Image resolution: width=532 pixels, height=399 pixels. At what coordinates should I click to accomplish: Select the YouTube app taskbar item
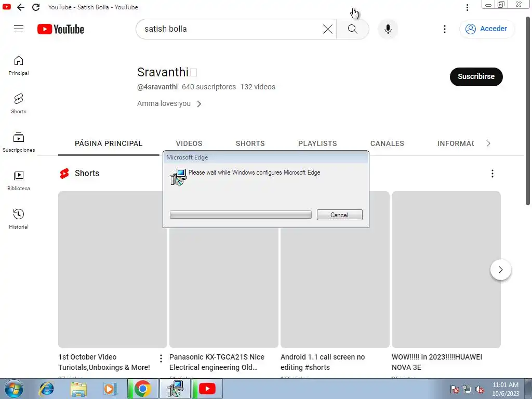click(x=207, y=389)
